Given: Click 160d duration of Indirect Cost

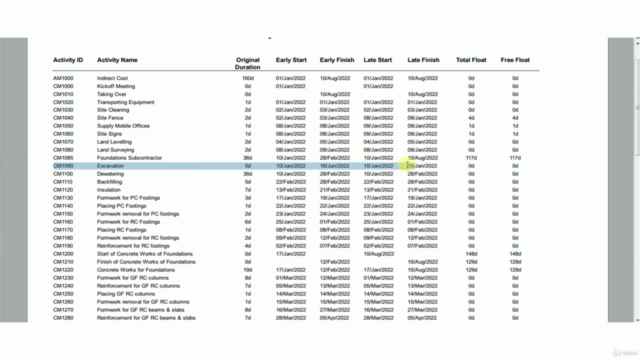Looking at the screenshot, I should (x=247, y=78).
